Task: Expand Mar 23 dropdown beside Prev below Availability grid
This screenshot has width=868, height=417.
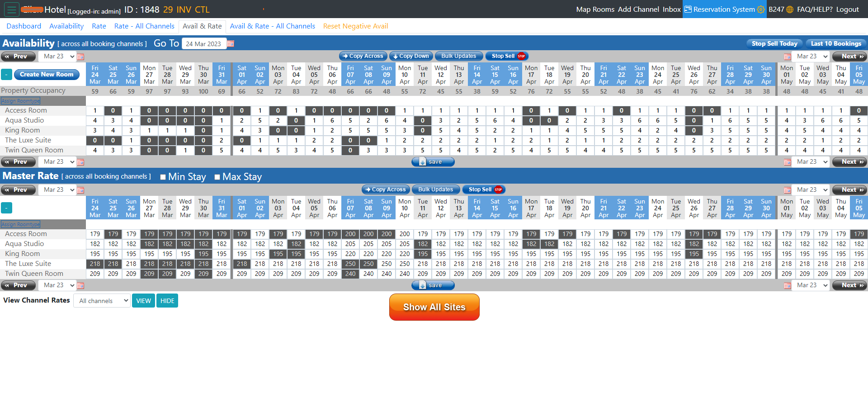Action: pyautogui.click(x=57, y=162)
